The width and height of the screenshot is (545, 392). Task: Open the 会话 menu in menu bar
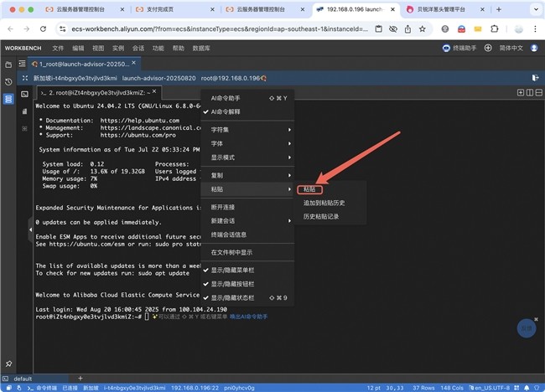click(138, 49)
